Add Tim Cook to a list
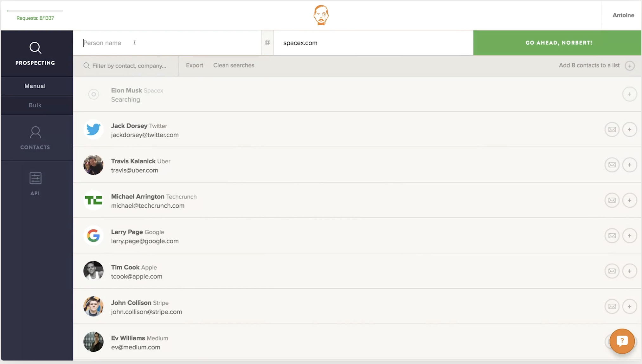Viewport: 642px width, 364px height. click(x=629, y=271)
